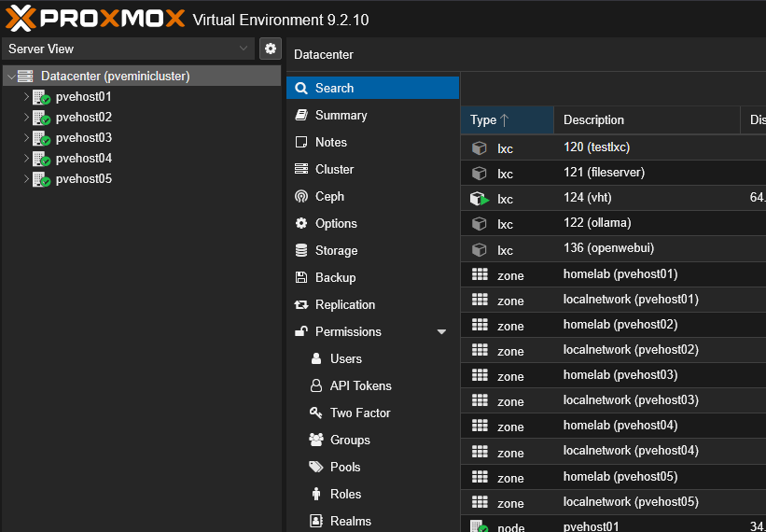This screenshot has height=532, width=766.
Task: Expand the pvehost02 tree node
Action: tap(26, 118)
